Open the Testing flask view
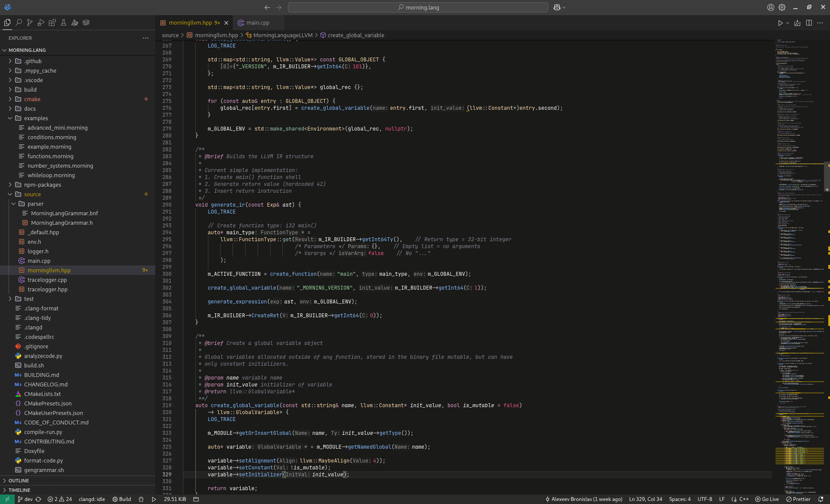 point(64,22)
